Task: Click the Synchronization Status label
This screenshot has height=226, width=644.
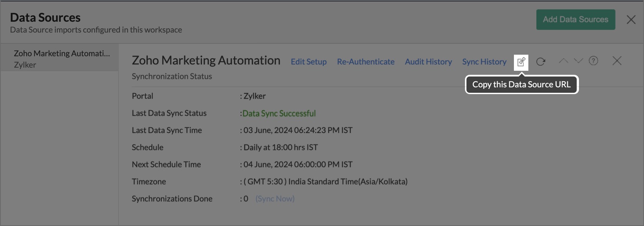Action: click(x=172, y=76)
